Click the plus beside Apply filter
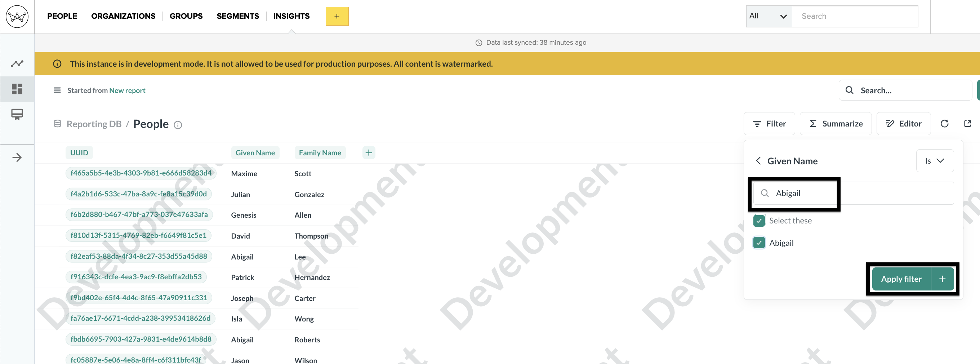The height and width of the screenshot is (364, 980). pos(942,279)
